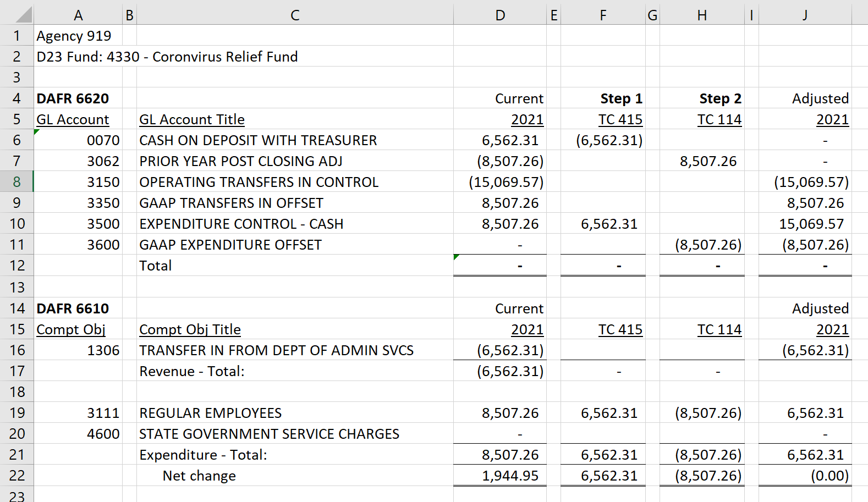
Task: Click the Agency 919 cell
Action: 74,36
